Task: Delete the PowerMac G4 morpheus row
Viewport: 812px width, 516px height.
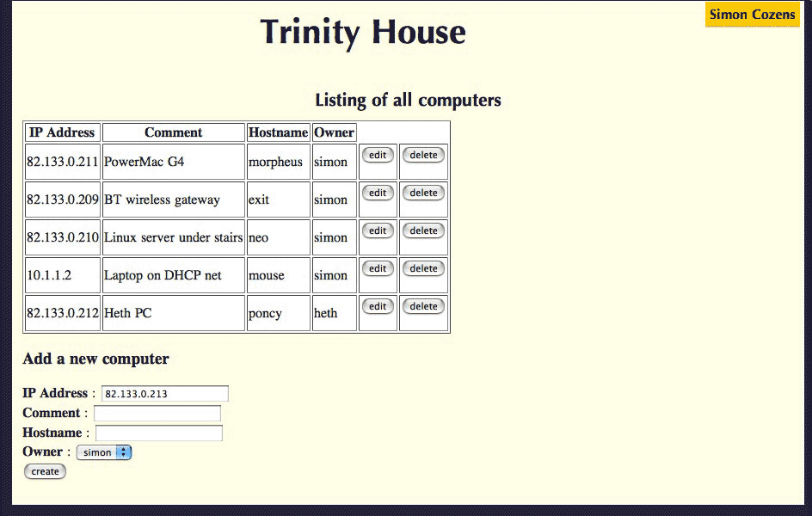Action: [423, 156]
